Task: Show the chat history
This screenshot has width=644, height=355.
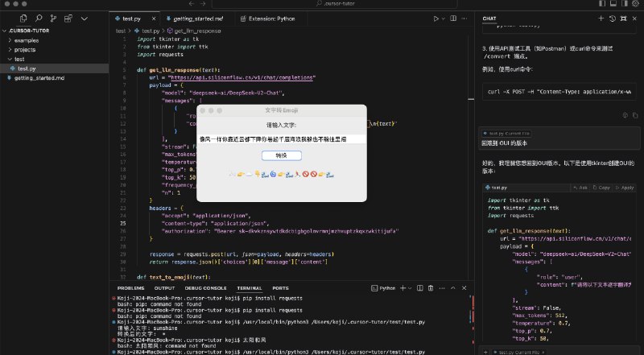Action: click(613, 19)
